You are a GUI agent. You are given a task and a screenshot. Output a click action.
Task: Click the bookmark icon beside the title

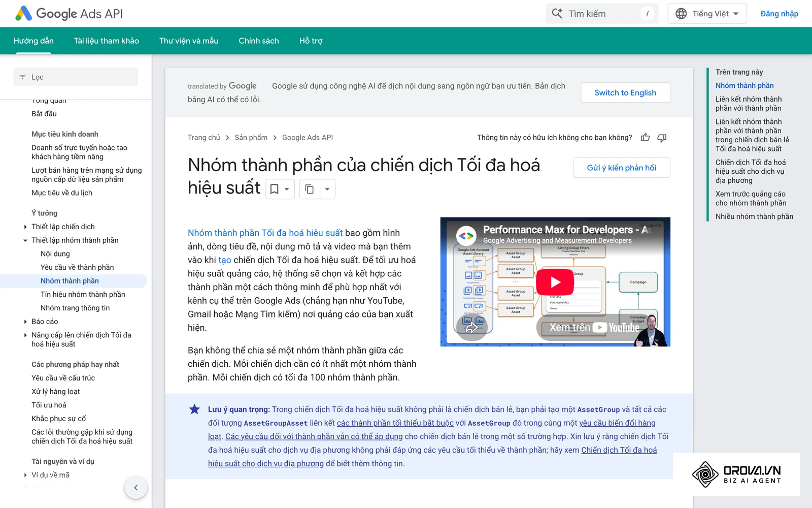point(275,189)
